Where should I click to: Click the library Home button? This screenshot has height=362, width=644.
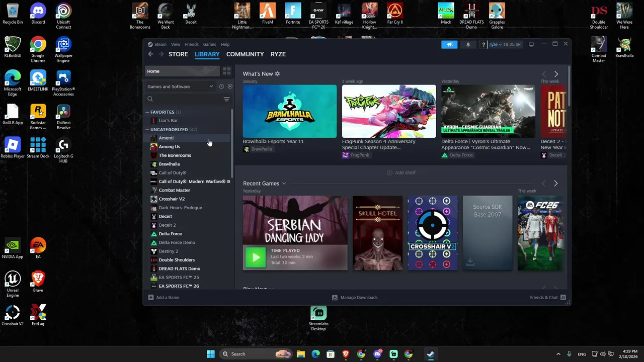tap(182, 71)
